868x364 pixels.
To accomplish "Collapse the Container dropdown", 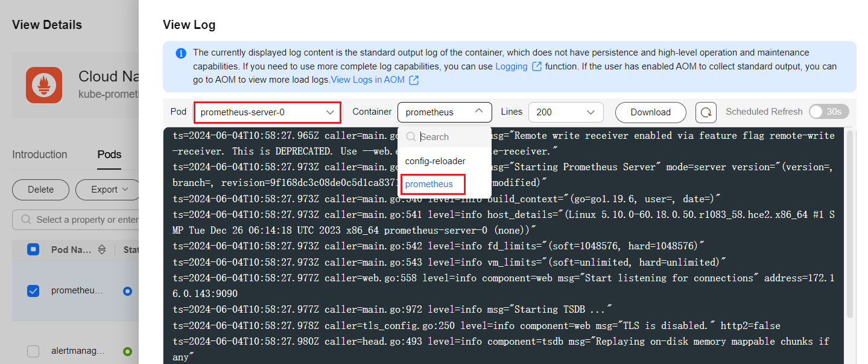I will 445,112.
